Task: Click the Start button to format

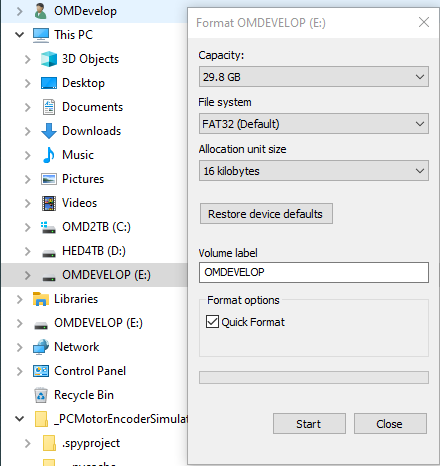Action: click(309, 424)
